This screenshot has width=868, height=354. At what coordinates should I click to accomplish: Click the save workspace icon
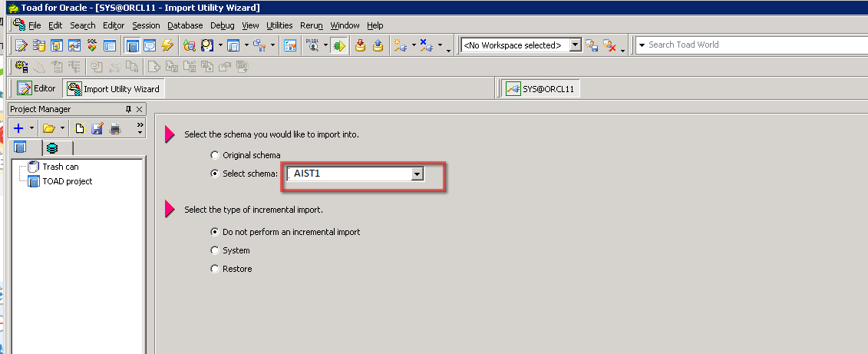(592, 45)
